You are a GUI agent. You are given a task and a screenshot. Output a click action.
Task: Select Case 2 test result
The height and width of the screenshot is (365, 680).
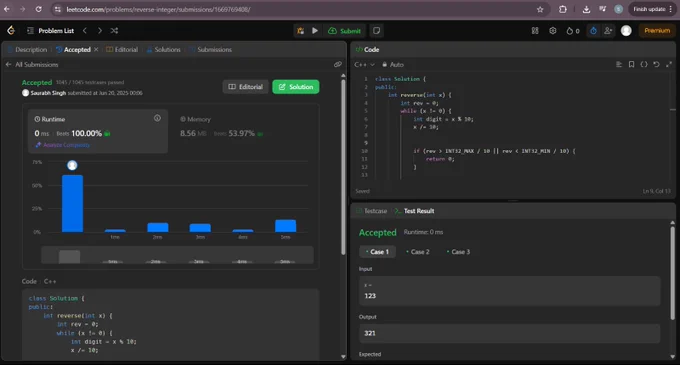418,252
